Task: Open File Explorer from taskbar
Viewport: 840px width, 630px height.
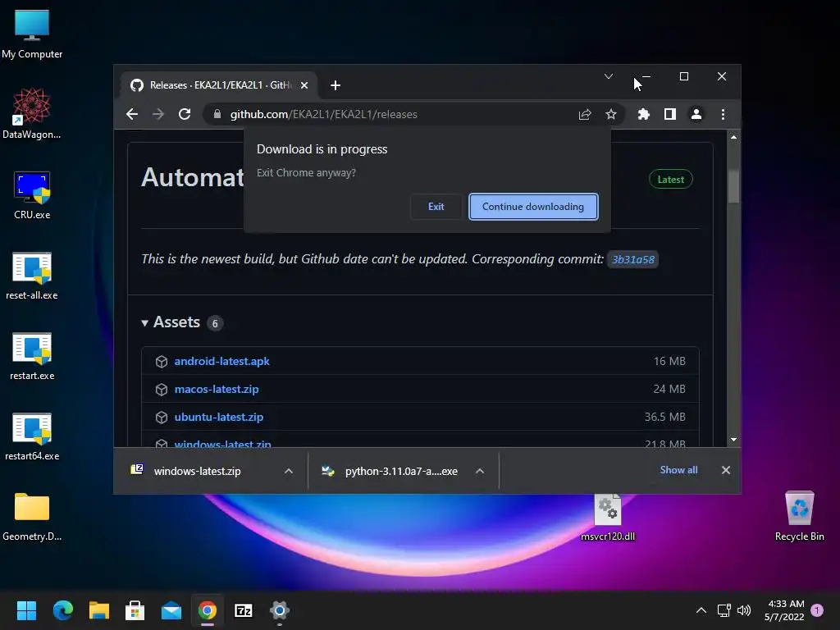Action: click(99, 610)
